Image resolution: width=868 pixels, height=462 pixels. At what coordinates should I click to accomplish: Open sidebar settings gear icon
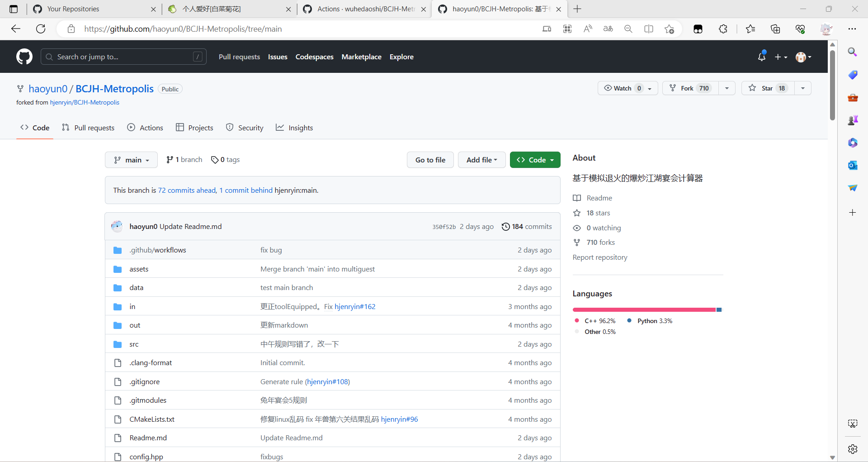pos(853,449)
